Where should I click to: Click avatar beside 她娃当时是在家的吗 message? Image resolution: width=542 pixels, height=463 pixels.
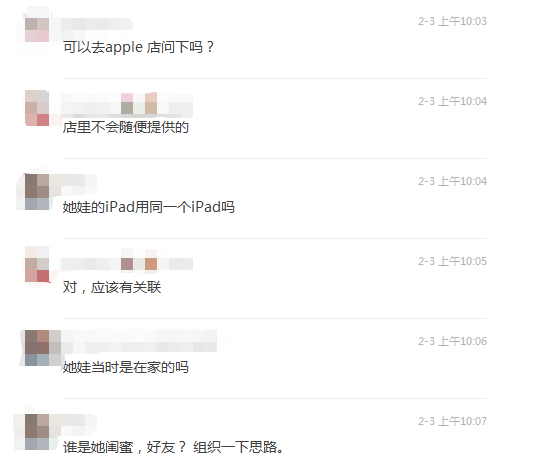43,348
